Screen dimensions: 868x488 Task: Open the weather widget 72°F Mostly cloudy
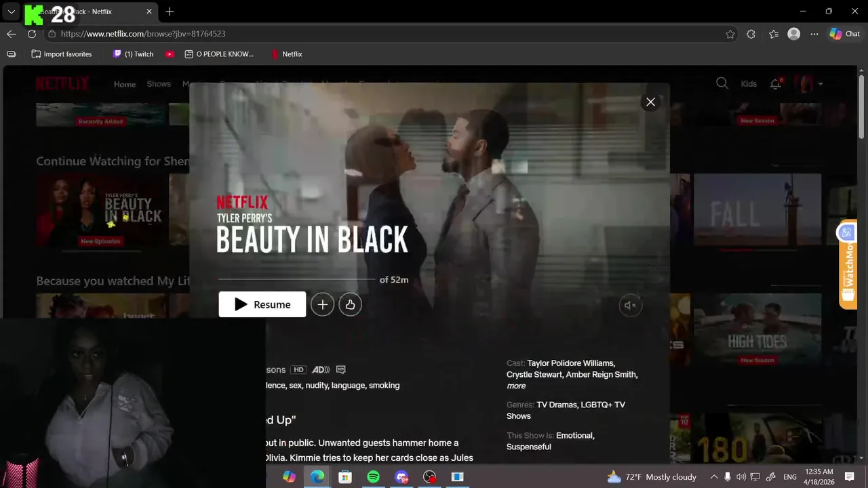click(652, 477)
